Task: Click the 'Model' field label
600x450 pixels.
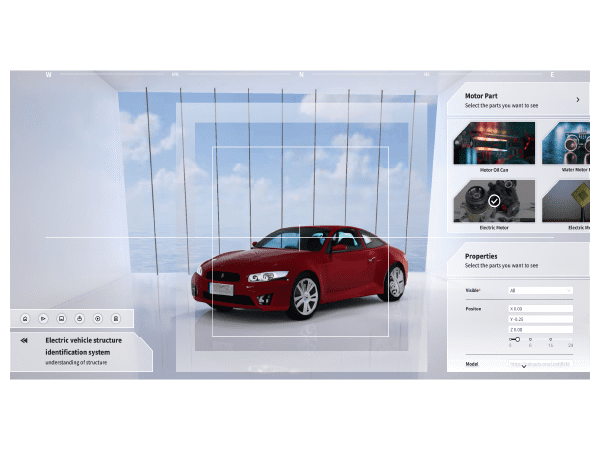Action: 472,364
